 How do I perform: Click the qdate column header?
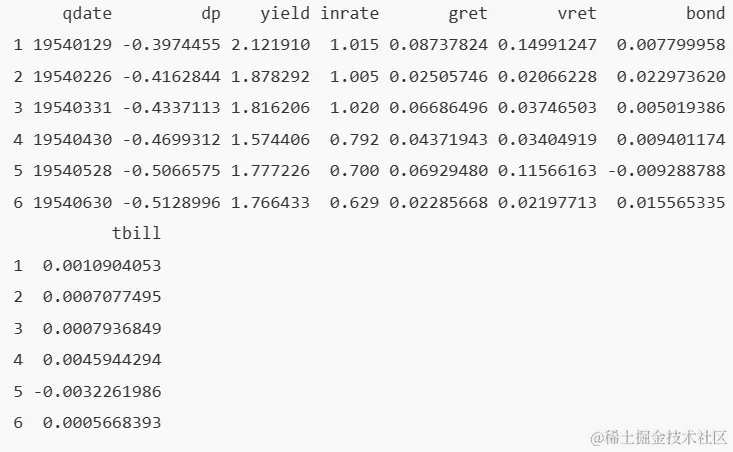[x=87, y=13]
